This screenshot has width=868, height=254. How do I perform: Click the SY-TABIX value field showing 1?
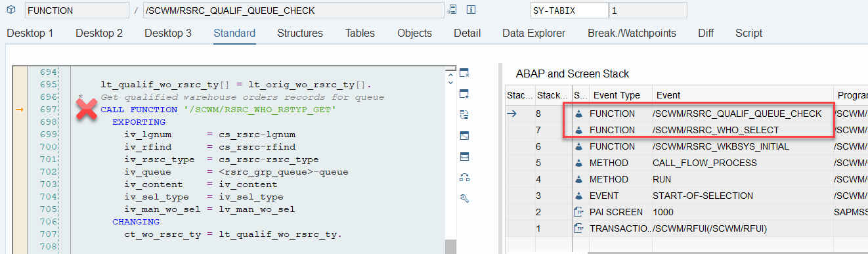click(x=648, y=11)
